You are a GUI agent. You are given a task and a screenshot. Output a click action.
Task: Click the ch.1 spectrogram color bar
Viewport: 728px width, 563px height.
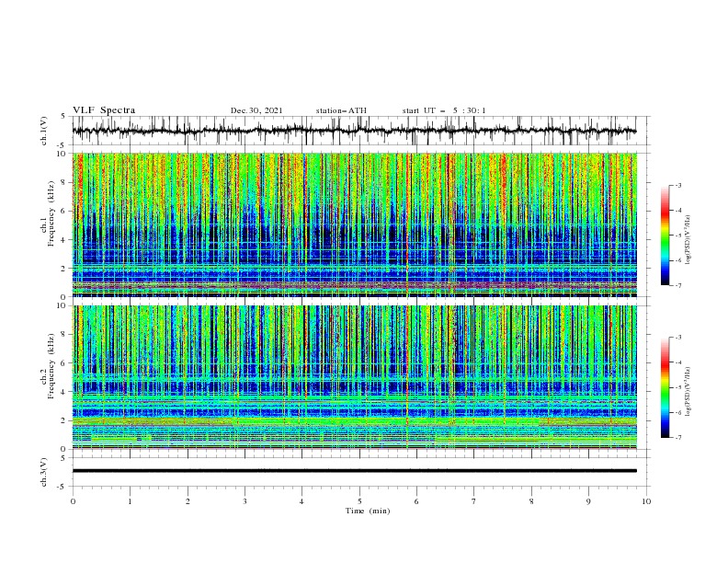pos(665,236)
